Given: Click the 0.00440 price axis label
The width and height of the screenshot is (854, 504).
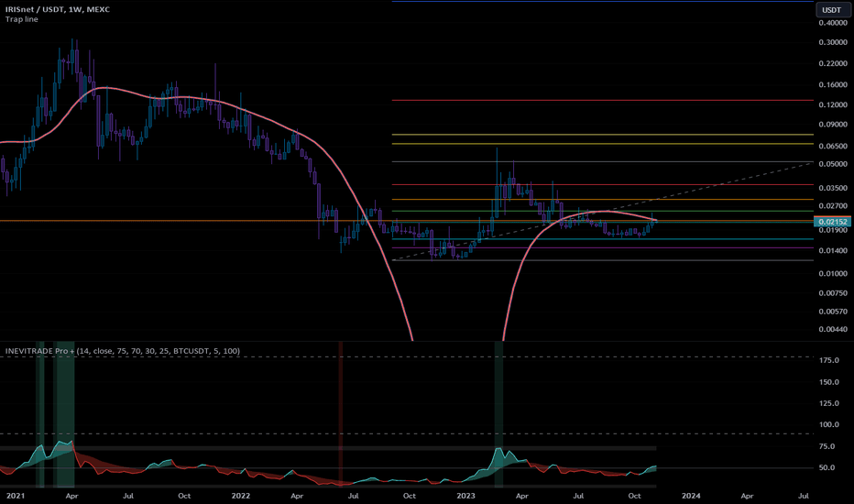Looking at the screenshot, I should click(x=833, y=329).
